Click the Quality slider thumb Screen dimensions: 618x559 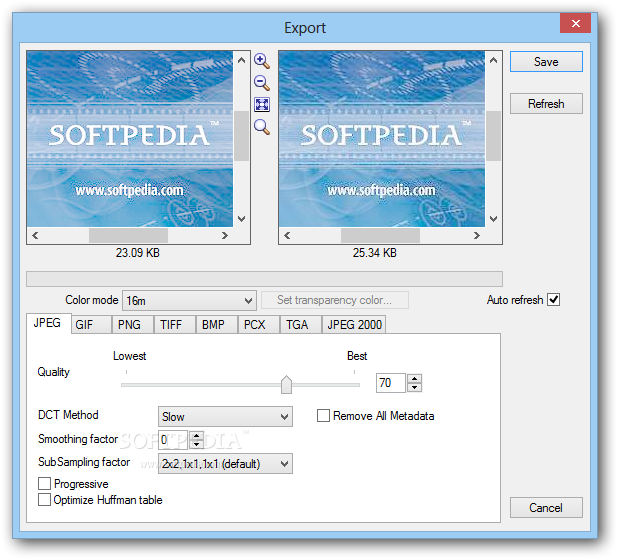286,384
